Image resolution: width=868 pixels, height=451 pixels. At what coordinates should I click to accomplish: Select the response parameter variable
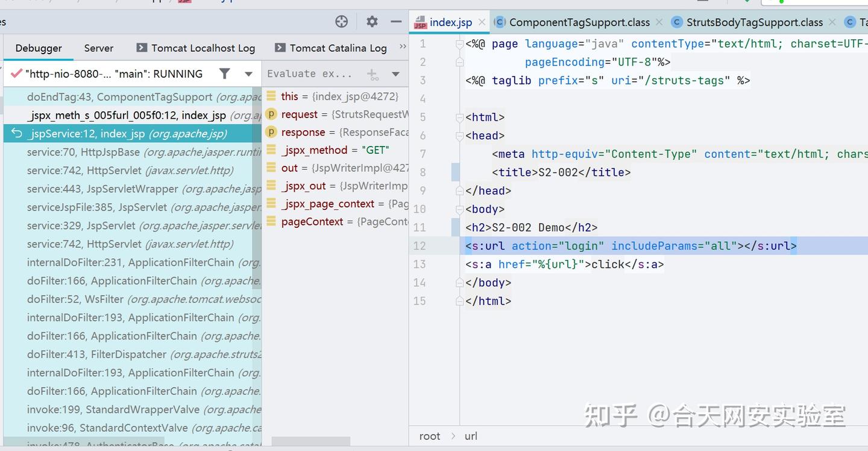pos(336,132)
